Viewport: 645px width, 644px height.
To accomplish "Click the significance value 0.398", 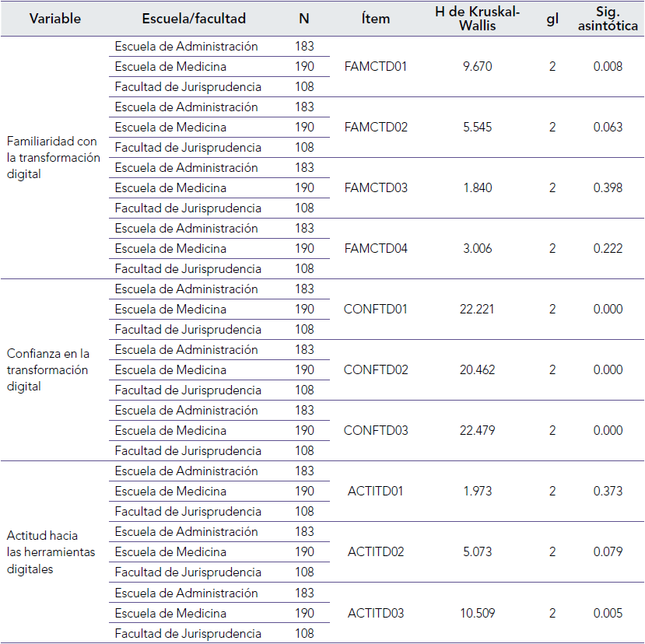I will point(607,188).
